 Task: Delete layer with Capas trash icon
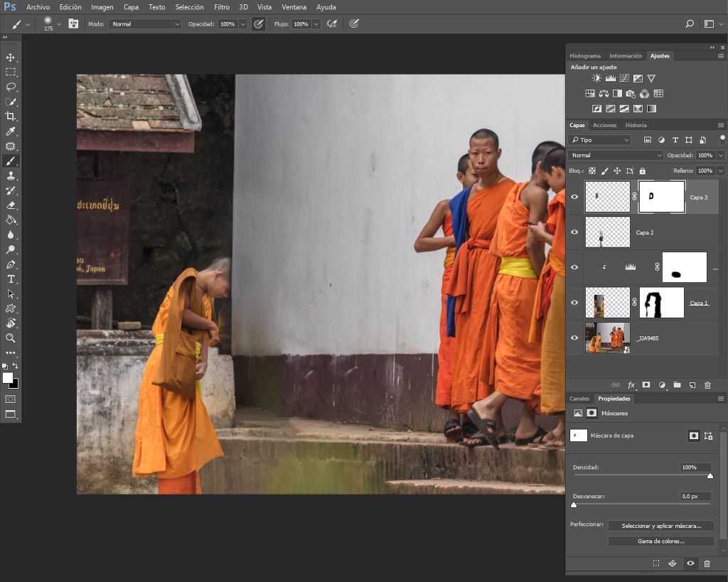[707, 384]
